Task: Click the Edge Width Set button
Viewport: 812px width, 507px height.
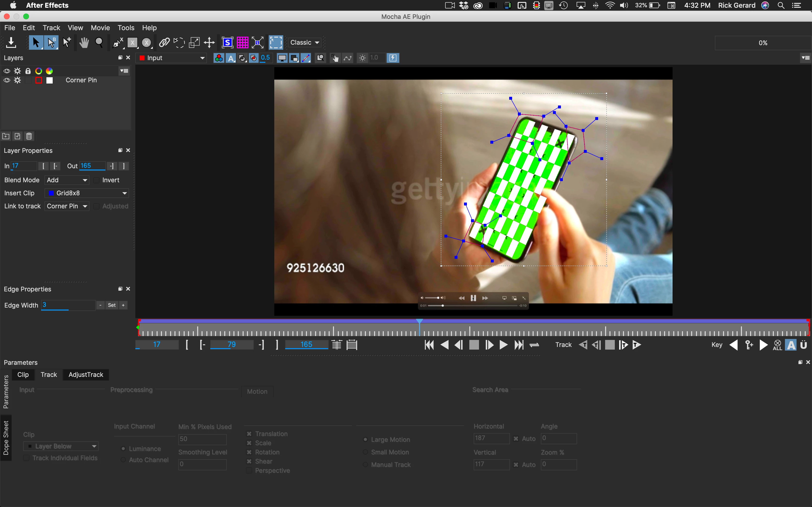Action: pyautogui.click(x=112, y=305)
